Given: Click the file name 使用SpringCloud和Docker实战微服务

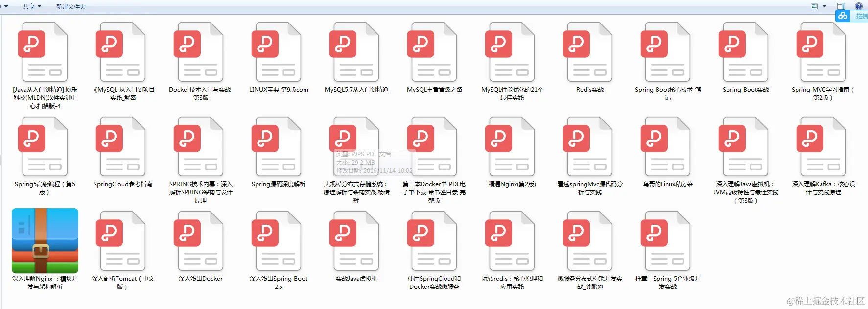Looking at the screenshot, I should pyautogui.click(x=434, y=283).
